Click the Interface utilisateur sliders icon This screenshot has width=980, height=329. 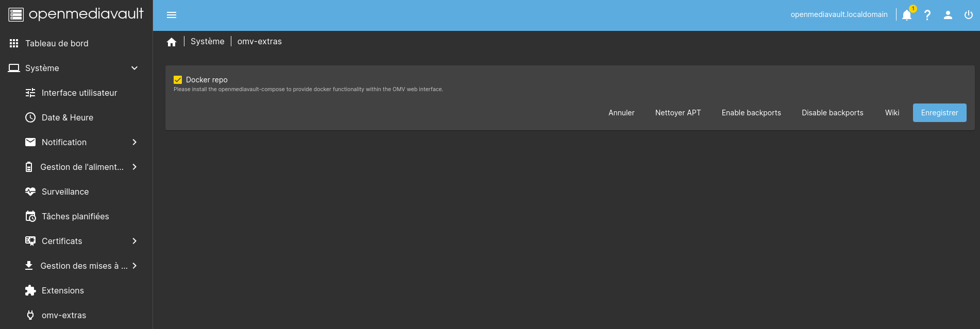30,93
